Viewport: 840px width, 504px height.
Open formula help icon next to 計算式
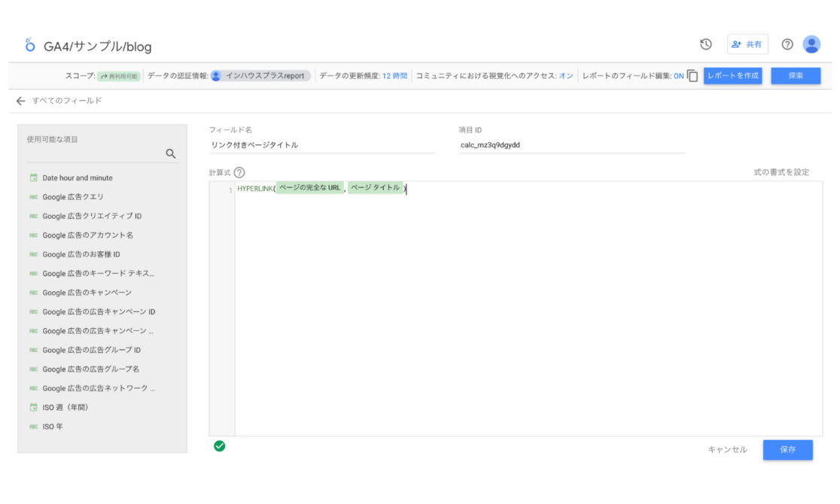(x=239, y=172)
